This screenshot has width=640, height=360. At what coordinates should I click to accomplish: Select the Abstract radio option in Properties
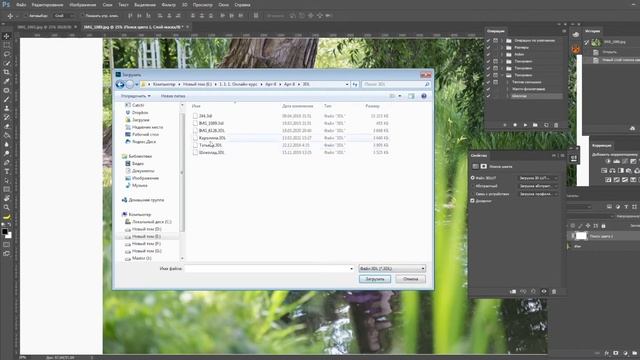point(473,186)
